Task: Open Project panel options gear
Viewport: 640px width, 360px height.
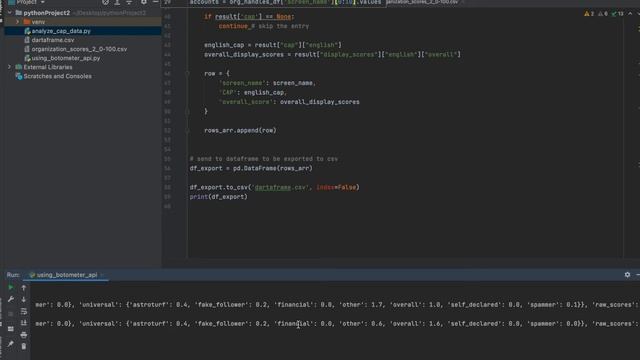Action: click(144, 2)
